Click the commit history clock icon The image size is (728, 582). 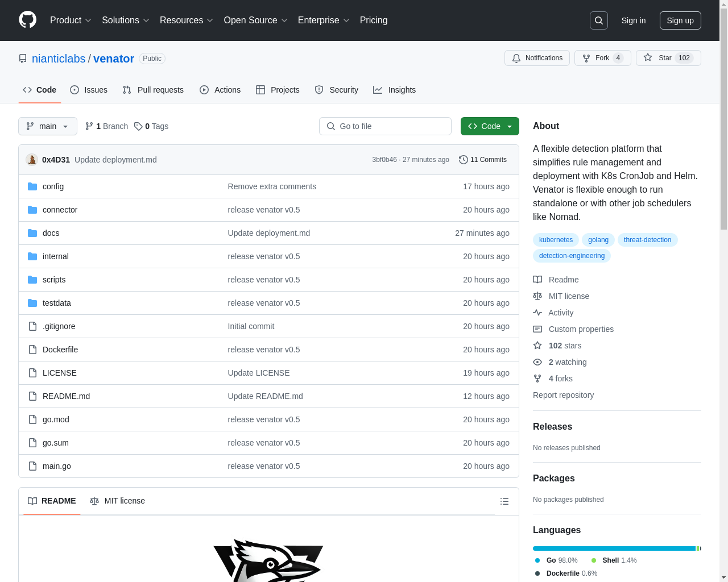464,160
